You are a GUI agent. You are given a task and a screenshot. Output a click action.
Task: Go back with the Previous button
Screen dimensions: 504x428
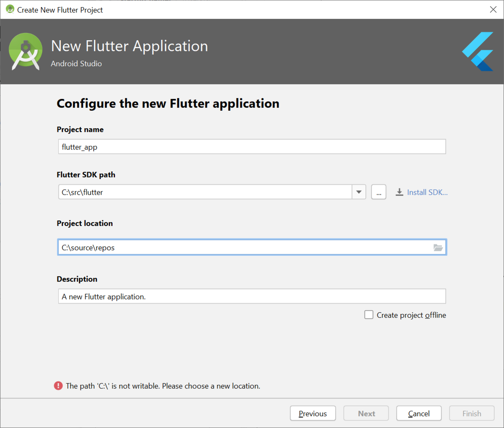click(313, 413)
